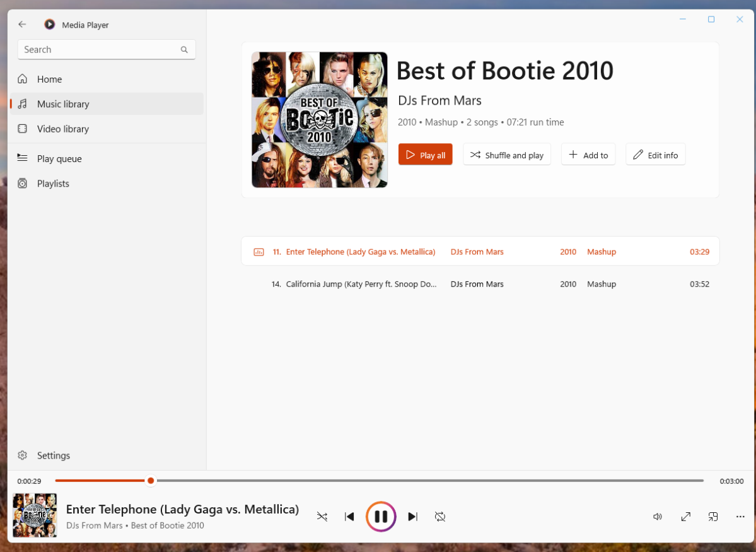Click the now playing song title

[182, 509]
